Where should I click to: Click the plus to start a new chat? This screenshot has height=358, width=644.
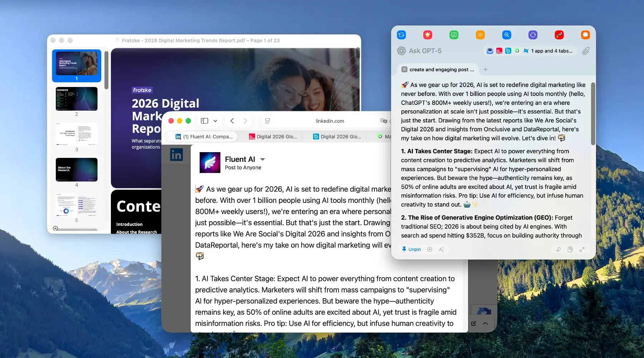485,69
